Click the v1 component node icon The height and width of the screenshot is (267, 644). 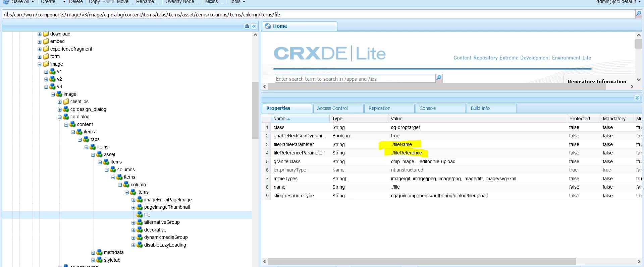(53, 71)
